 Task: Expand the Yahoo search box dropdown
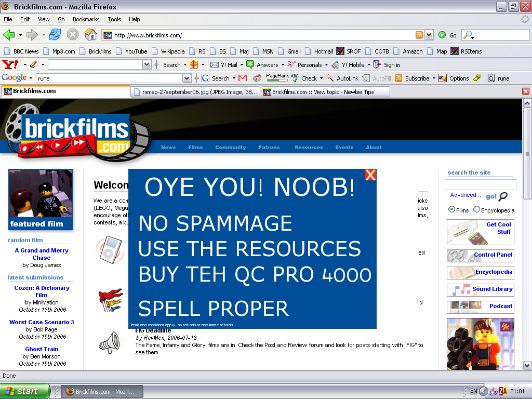pos(147,64)
